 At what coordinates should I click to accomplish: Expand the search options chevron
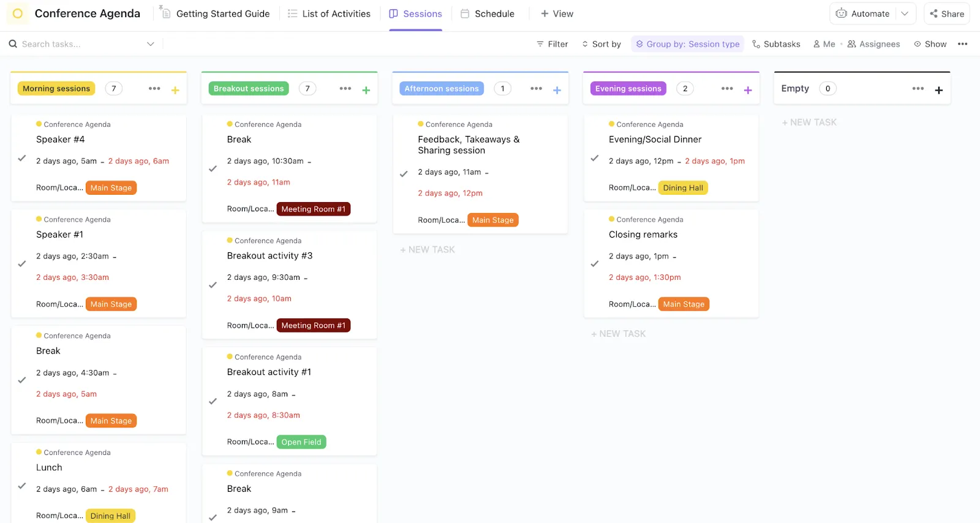coord(151,44)
